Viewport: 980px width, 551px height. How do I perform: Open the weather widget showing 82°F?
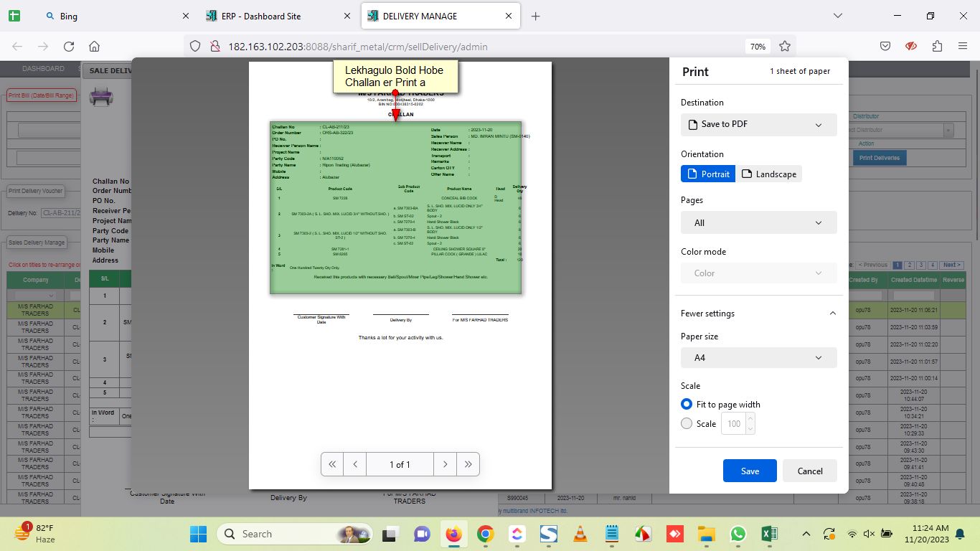click(35, 534)
